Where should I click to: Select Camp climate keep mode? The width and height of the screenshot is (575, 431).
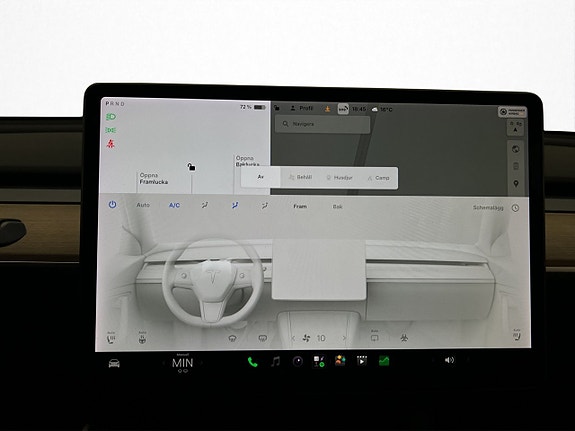pos(378,178)
